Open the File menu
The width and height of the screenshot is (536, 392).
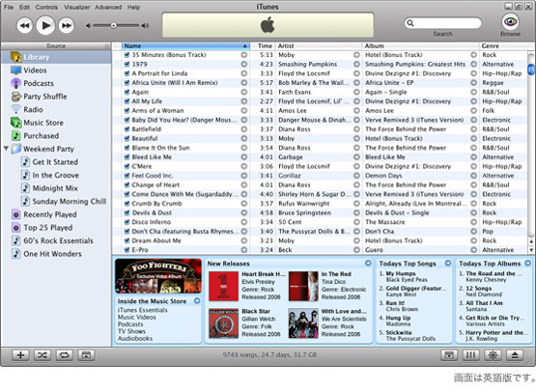pos(9,7)
